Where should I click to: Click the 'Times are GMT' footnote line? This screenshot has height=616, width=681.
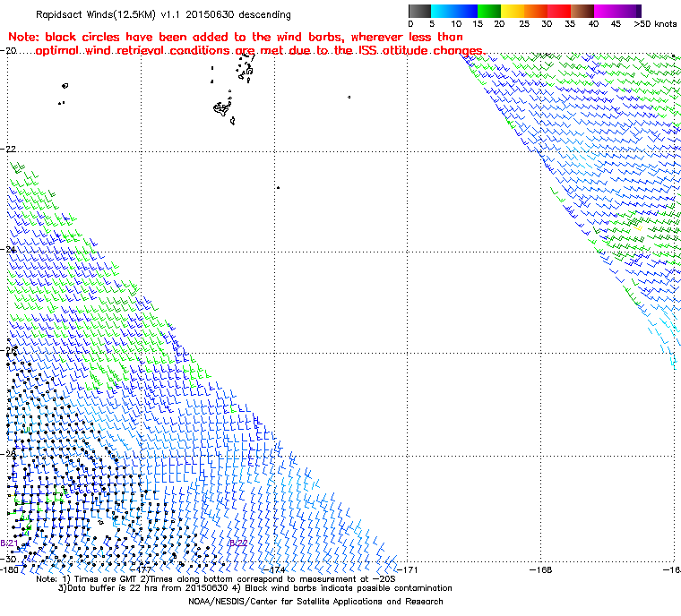(x=216, y=579)
